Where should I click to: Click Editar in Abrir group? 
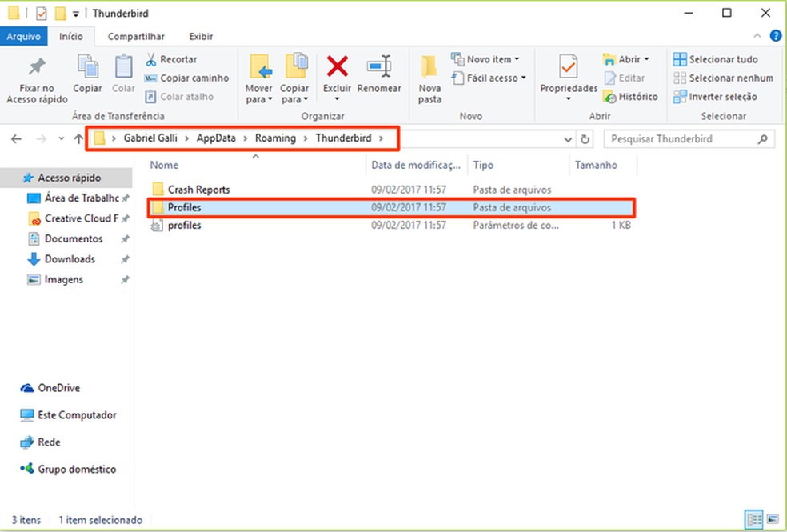coord(625,78)
